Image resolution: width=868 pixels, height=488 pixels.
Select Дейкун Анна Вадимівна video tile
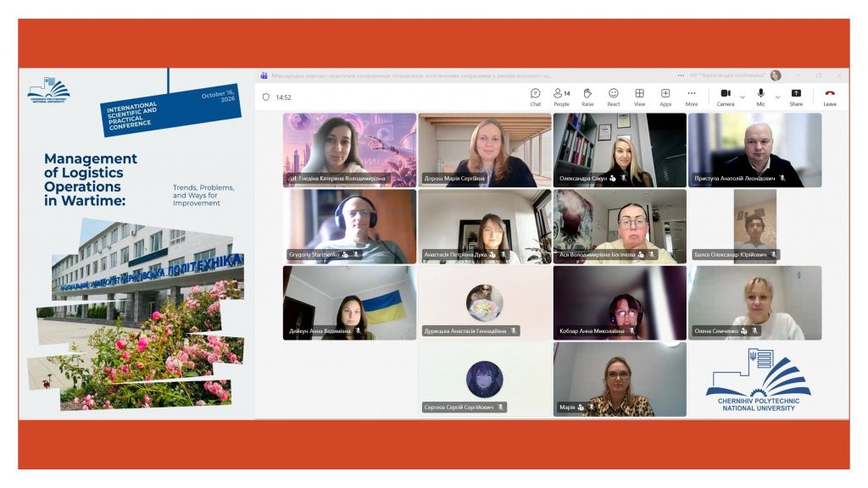349,302
